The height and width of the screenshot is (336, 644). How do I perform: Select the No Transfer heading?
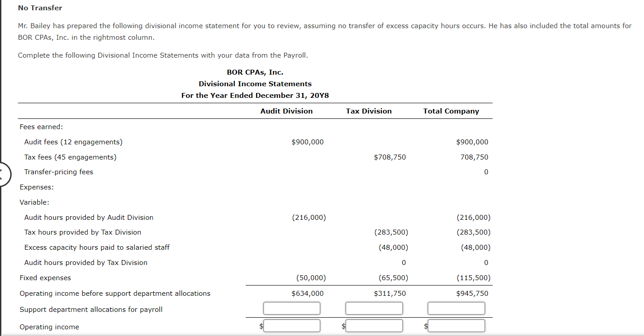click(40, 8)
